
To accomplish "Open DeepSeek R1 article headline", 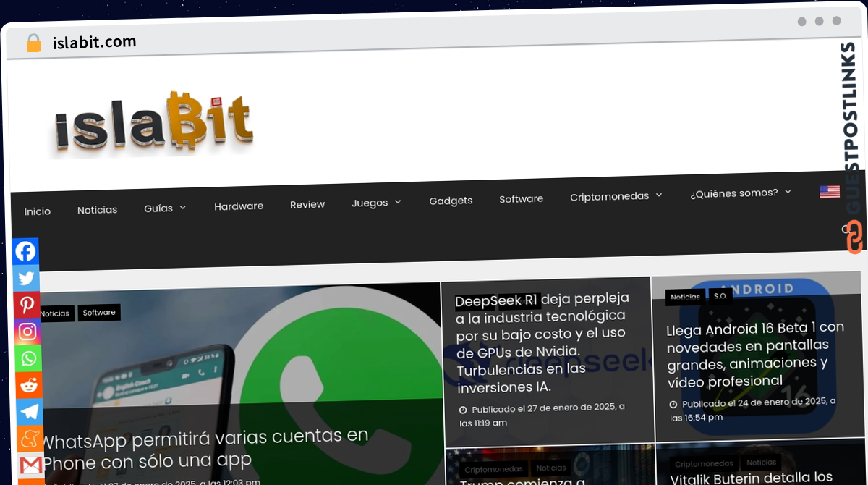I will click(x=542, y=342).
